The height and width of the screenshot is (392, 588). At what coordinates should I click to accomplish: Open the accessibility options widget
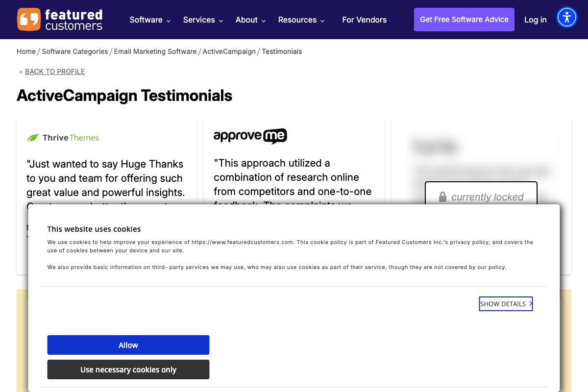pyautogui.click(x=567, y=17)
